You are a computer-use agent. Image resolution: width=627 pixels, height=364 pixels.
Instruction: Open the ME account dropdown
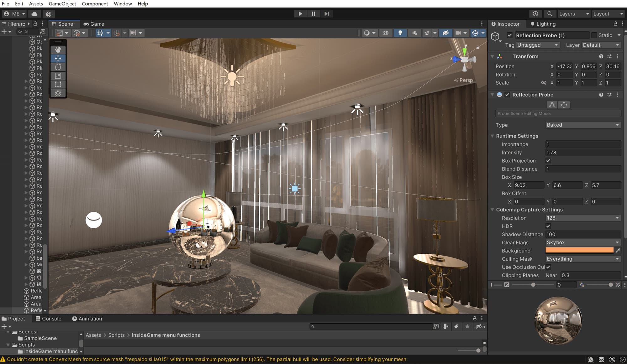coord(14,14)
